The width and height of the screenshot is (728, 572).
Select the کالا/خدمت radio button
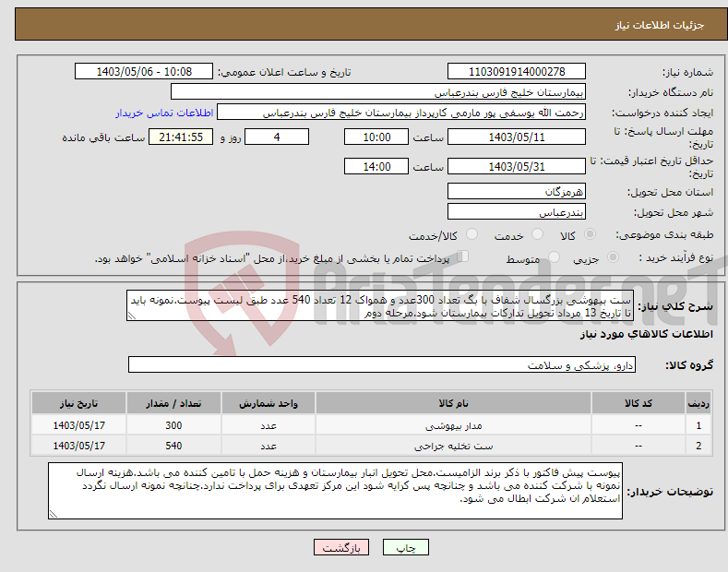coord(471,234)
